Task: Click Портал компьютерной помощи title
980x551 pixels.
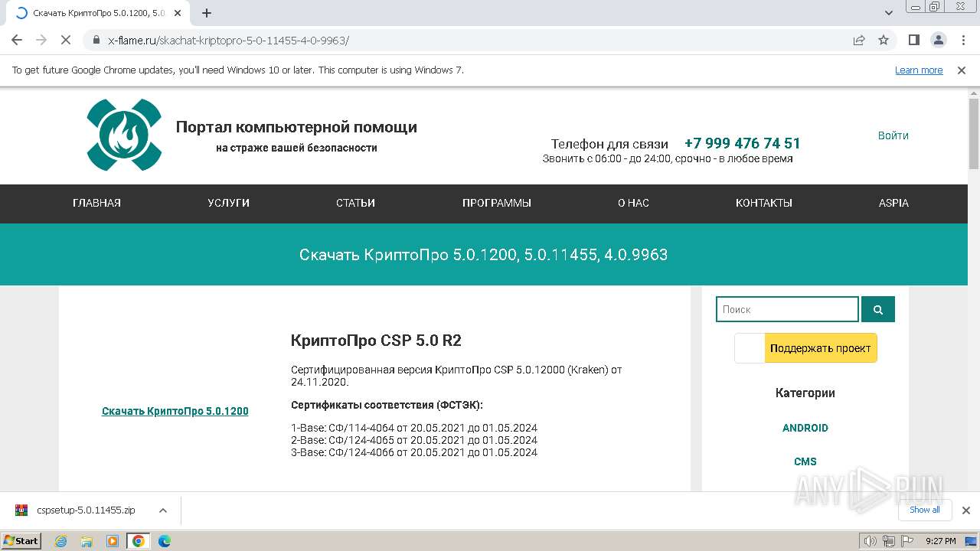Action: point(296,127)
